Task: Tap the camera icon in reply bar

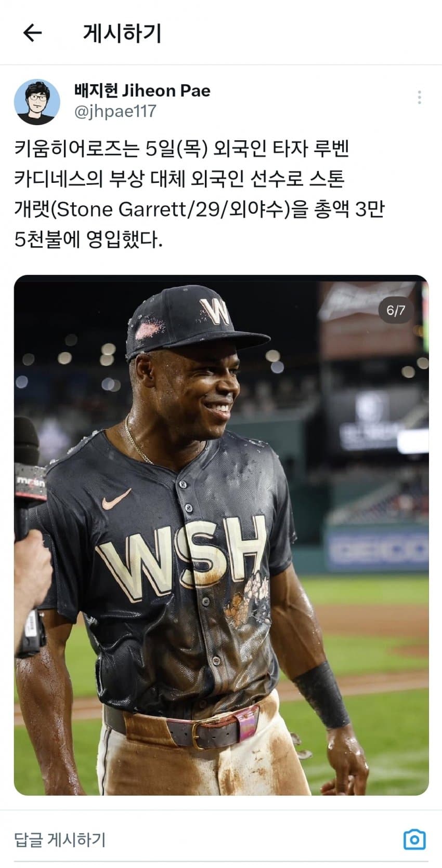Action: click(x=414, y=839)
